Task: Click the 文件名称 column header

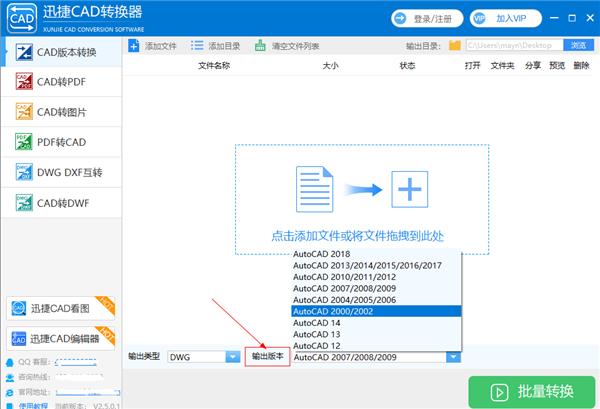Action: pyautogui.click(x=214, y=65)
